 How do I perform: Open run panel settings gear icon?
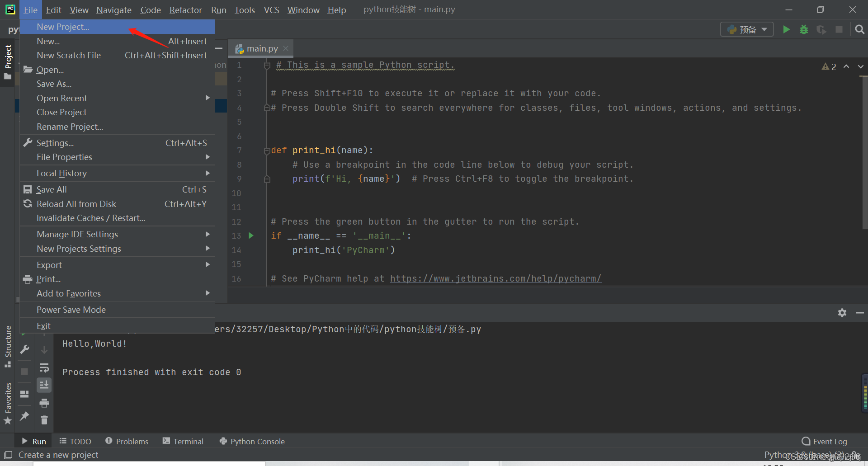coord(842,313)
